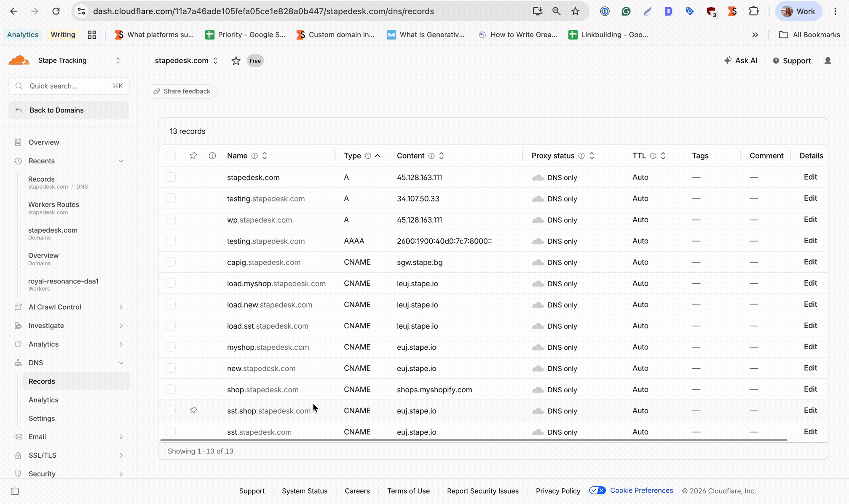Click the browser address bar URL
Screen dimensions: 849x504
263,11
